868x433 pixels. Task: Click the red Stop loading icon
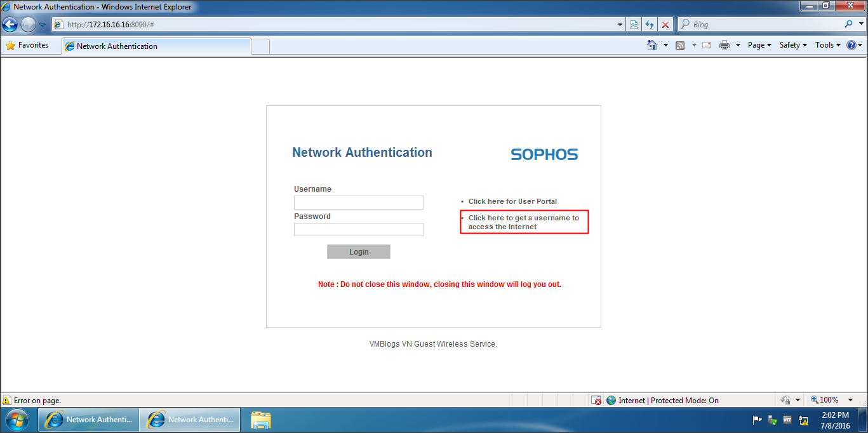click(x=665, y=25)
